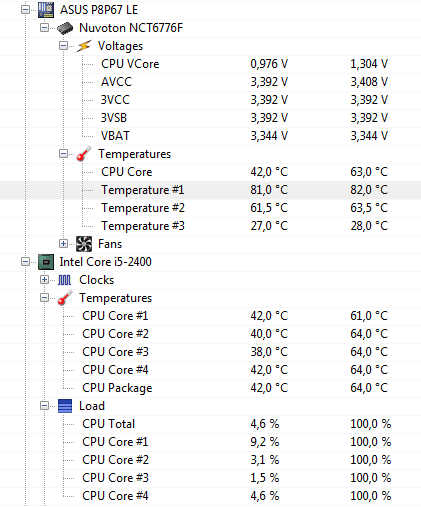
Task: Select the CPU Total load row
Action: coord(210,424)
